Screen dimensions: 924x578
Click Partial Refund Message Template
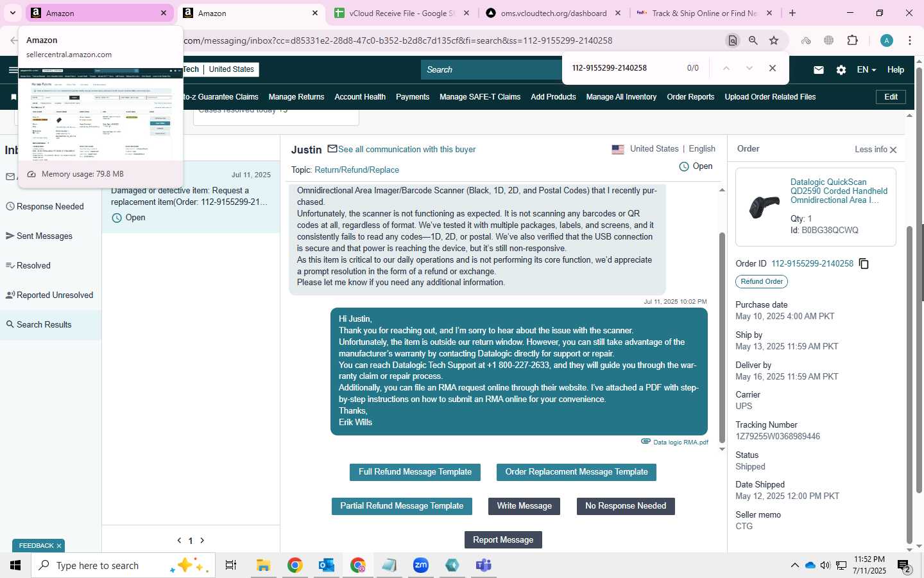[x=402, y=506]
